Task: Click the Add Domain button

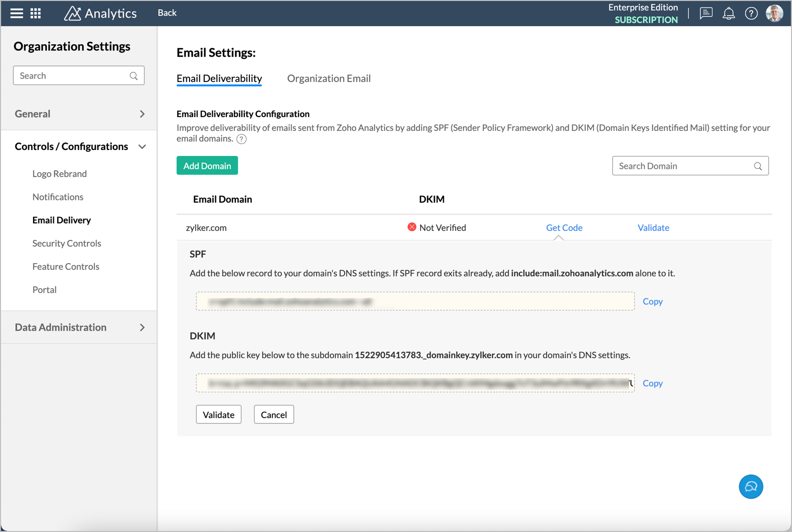Action: [207, 166]
